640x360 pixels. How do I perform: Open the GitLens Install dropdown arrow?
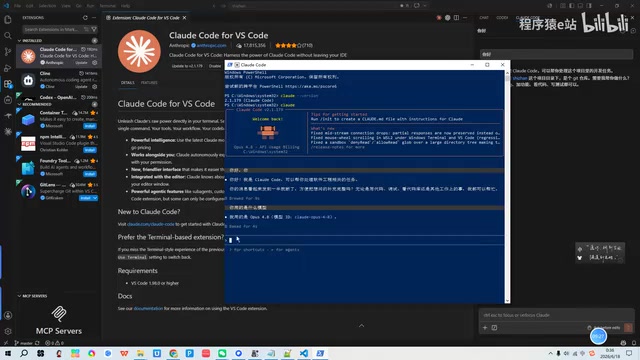click(x=95, y=198)
